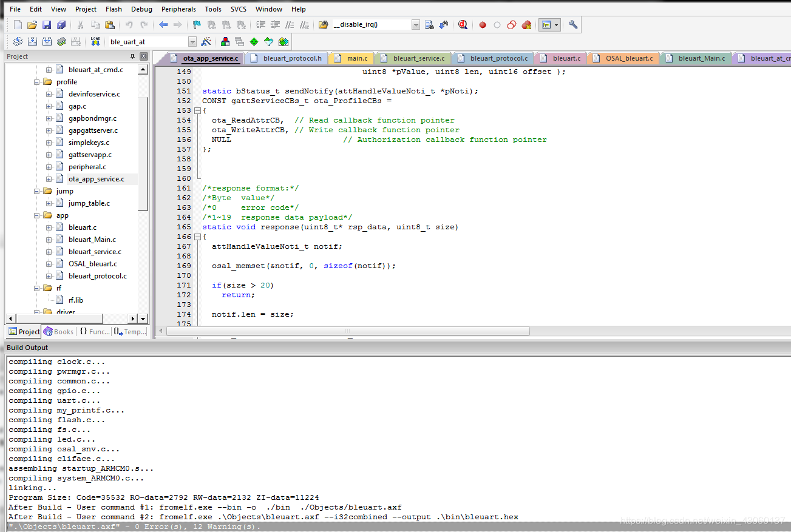
Task: Open Manage Project Items colored blocks icon
Action: (225, 42)
